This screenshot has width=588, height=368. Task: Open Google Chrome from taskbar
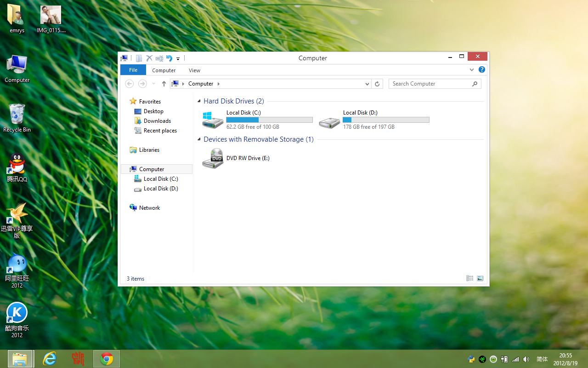[x=107, y=359]
